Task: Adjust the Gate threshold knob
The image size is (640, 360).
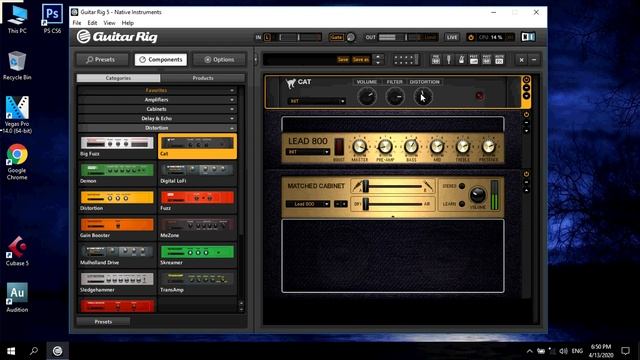Action: [x=351, y=37]
